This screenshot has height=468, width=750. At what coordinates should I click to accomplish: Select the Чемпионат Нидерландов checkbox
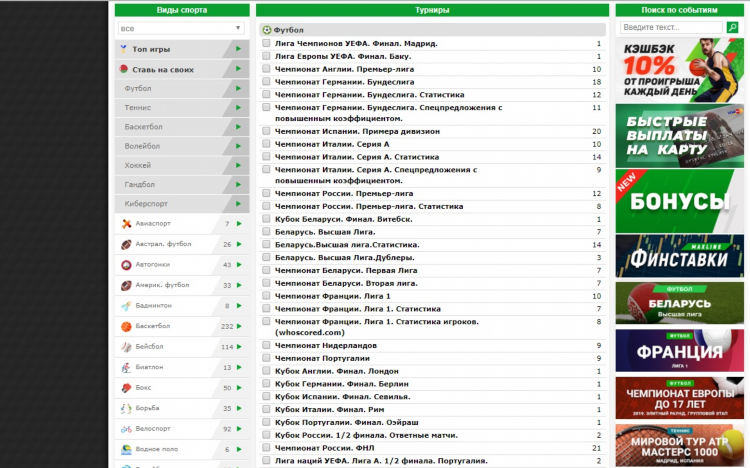pyautogui.click(x=266, y=345)
